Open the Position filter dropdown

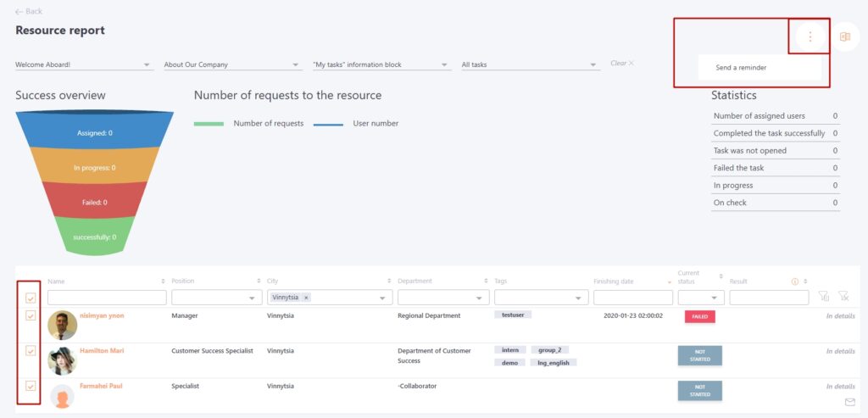click(x=216, y=298)
